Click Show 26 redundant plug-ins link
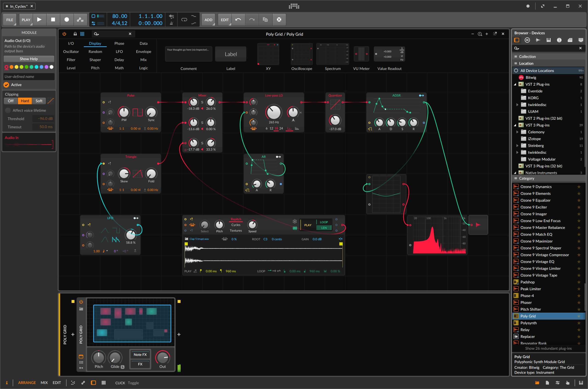 click(x=548, y=349)
